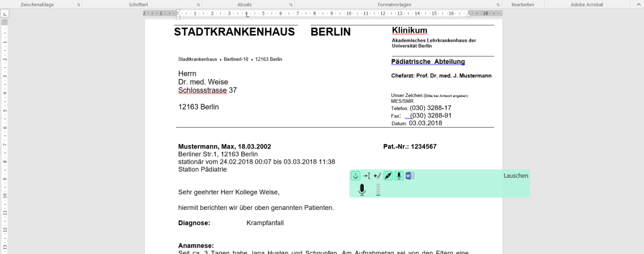Click the Sehr geehrter Herr Kollege Weise line
The image size is (644, 254).
tap(229, 192)
